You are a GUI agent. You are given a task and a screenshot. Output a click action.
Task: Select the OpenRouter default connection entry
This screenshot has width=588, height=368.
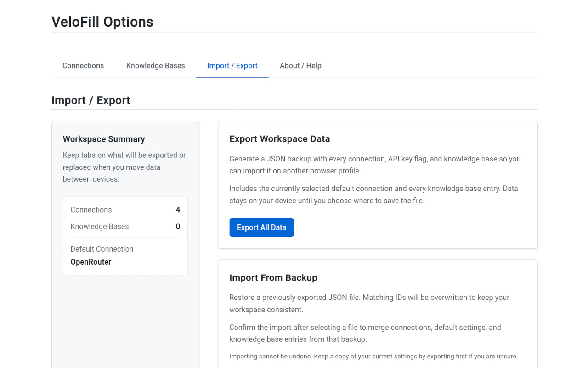tap(90, 262)
